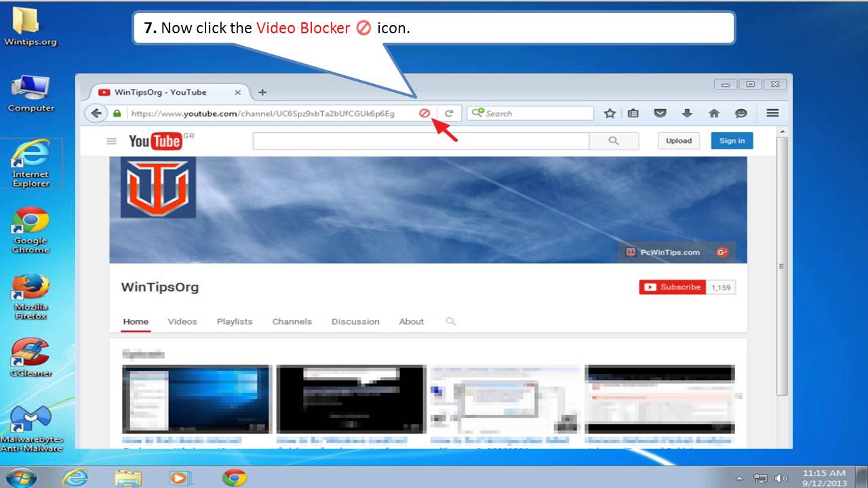
Task: Open Malwarebytes Anti-Malware desktop shortcut
Action: 31,428
